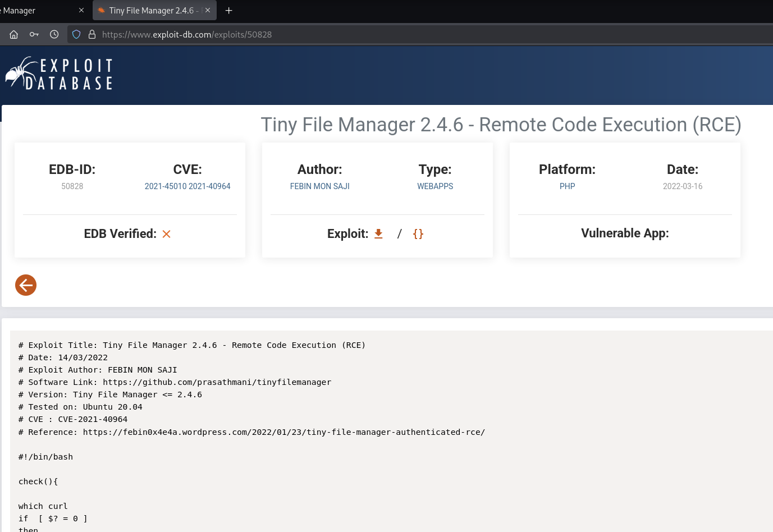This screenshot has height=532, width=773.
Task: Click the shield tracking protection icon
Action: click(76, 35)
